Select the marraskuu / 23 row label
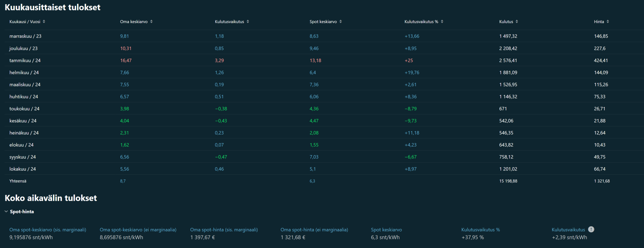Viewport: 644px width, 248px height. coord(25,36)
